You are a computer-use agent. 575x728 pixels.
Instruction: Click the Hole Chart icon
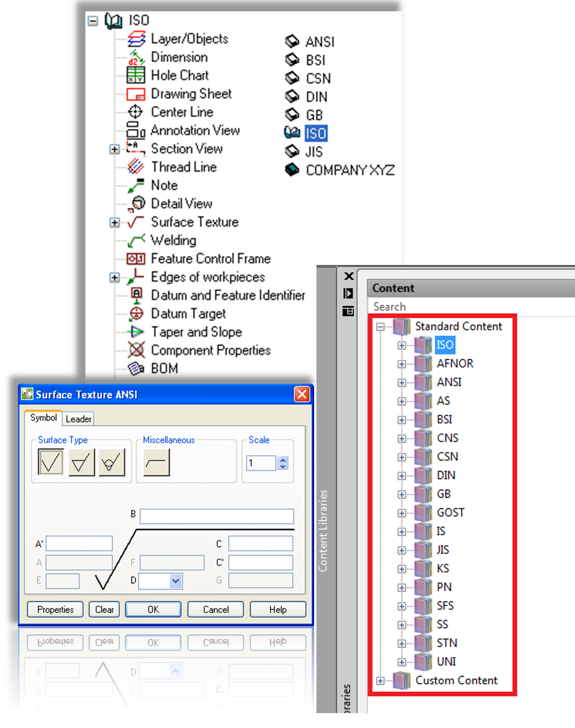coord(134,76)
